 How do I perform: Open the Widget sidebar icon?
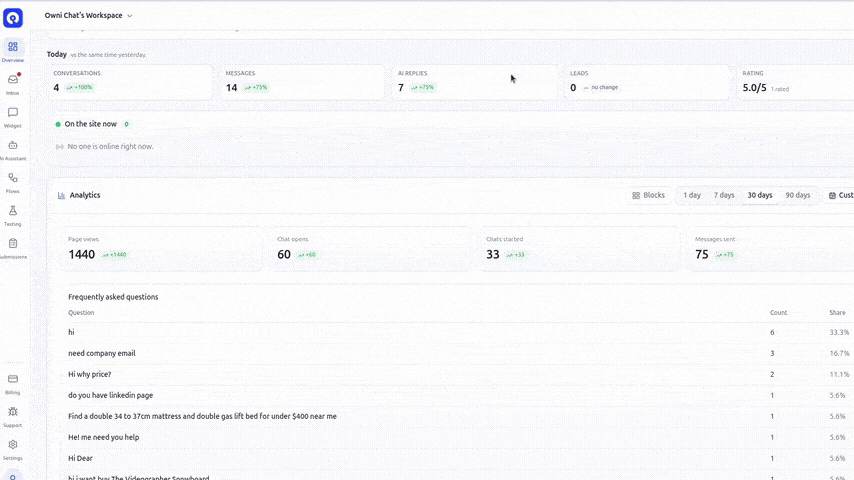tap(13, 112)
